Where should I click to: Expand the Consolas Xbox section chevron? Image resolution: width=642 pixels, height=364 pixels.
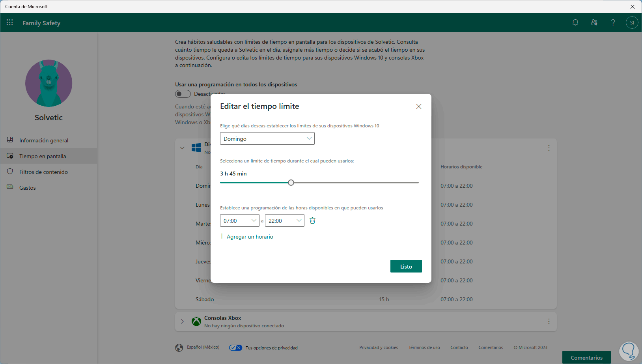(182, 321)
